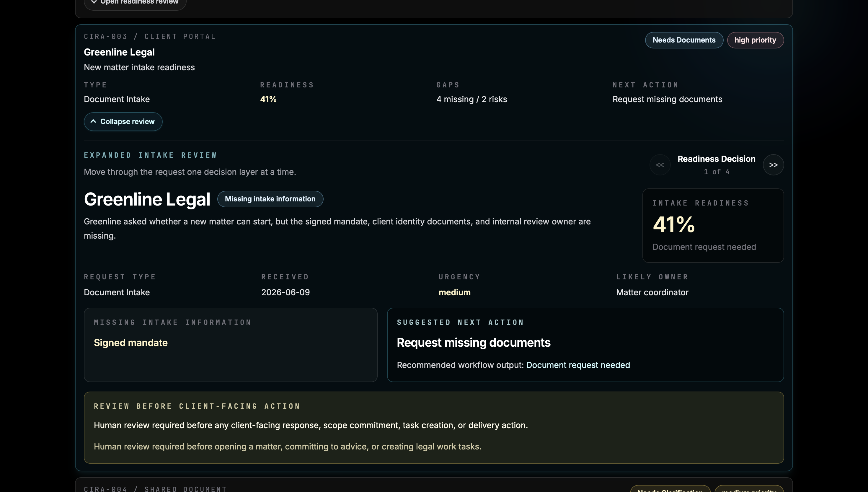Viewport: 868px width, 492px height.
Task: Select '4 missing / 2 risks' gaps value
Action: click(x=471, y=99)
